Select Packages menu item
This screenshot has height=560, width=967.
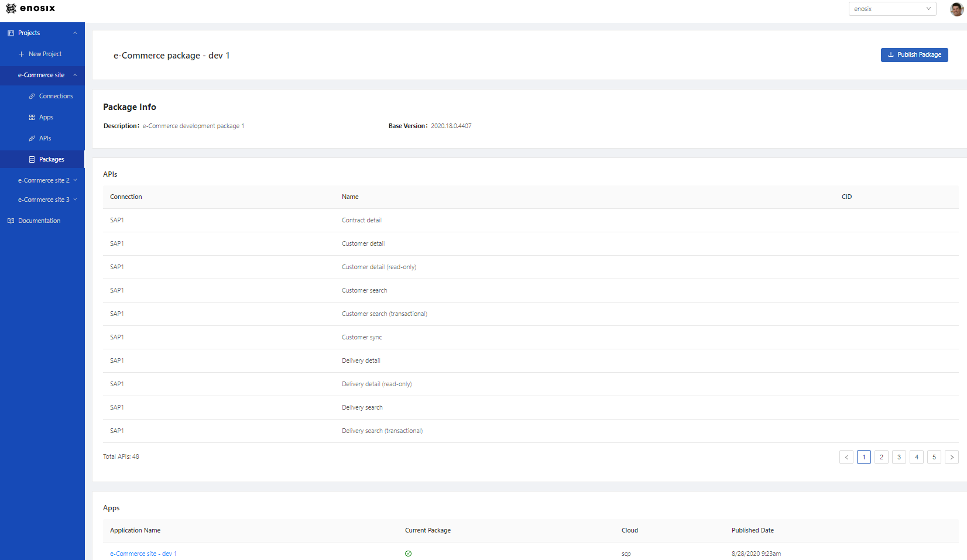42,159
